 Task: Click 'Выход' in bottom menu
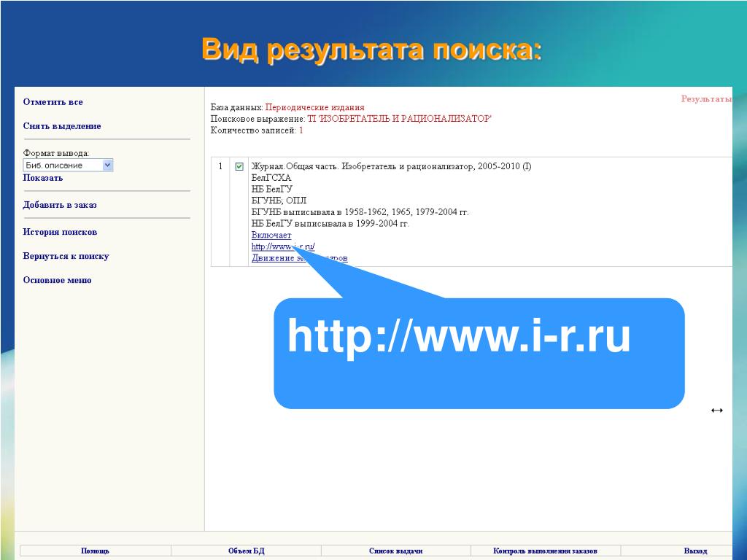coord(695,551)
